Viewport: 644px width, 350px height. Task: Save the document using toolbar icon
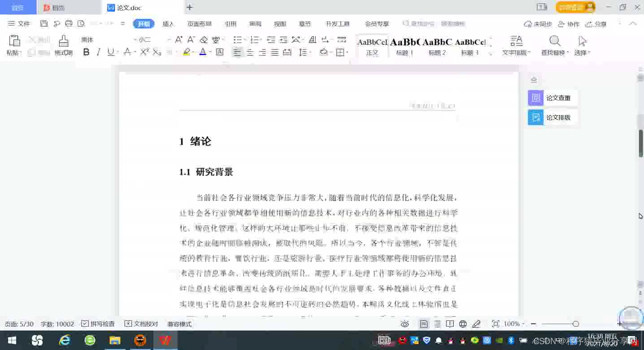coord(44,24)
